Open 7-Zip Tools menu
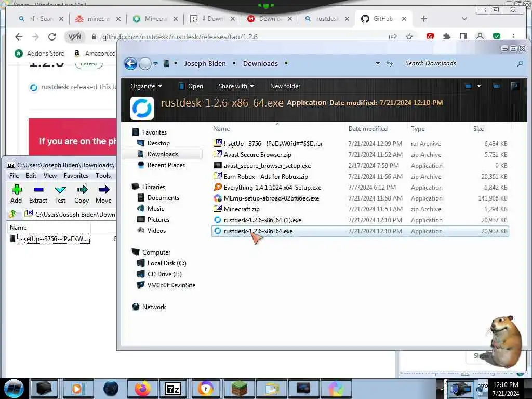The height and width of the screenshot is (399, 532). point(103,176)
